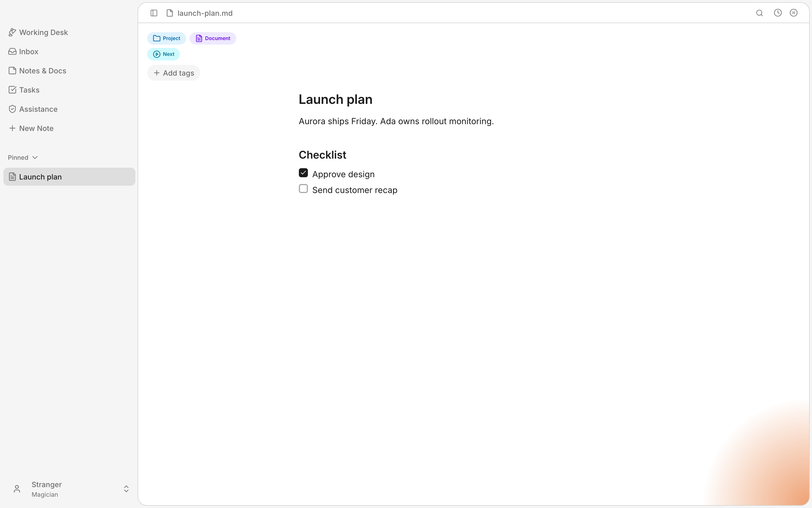The image size is (812, 508).
Task: Click the Document tag
Action: [213, 38]
